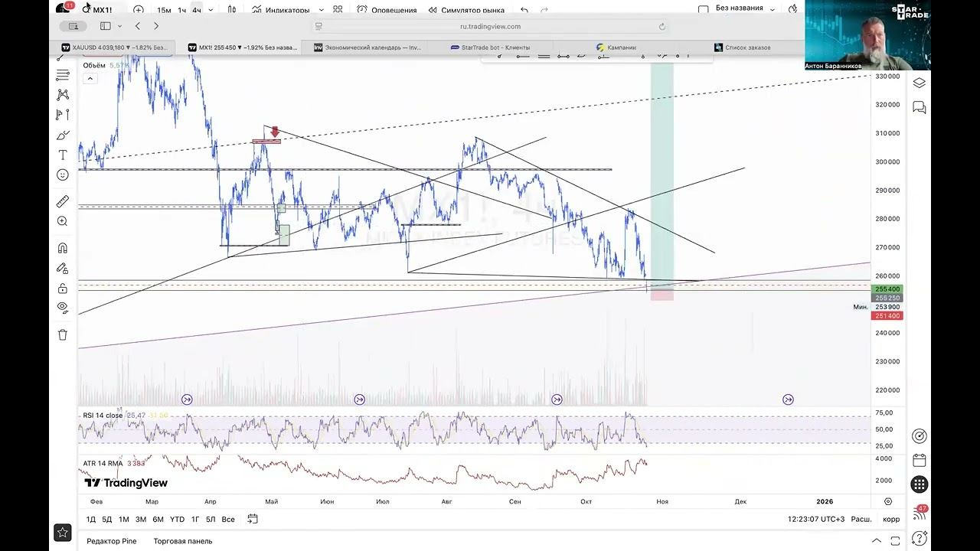Switch to XAUUSD browser tab
Image resolution: width=980 pixels, height=551 pixels.
115,47
